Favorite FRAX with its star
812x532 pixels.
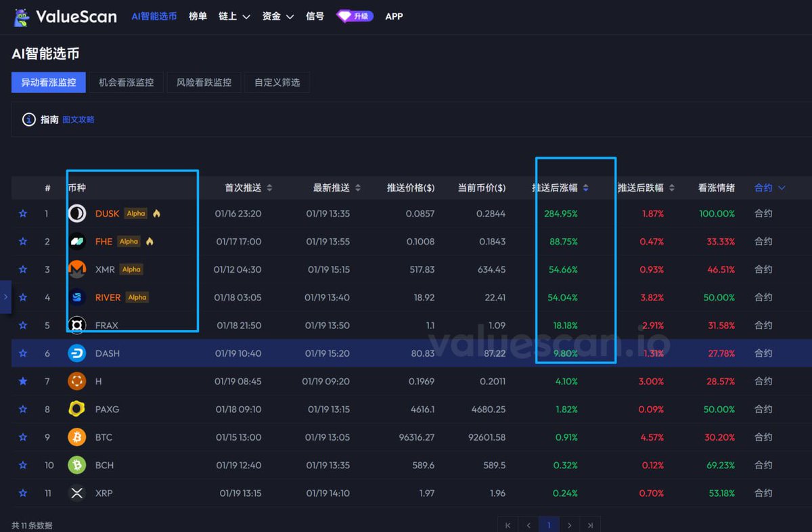tap(23, 326)
